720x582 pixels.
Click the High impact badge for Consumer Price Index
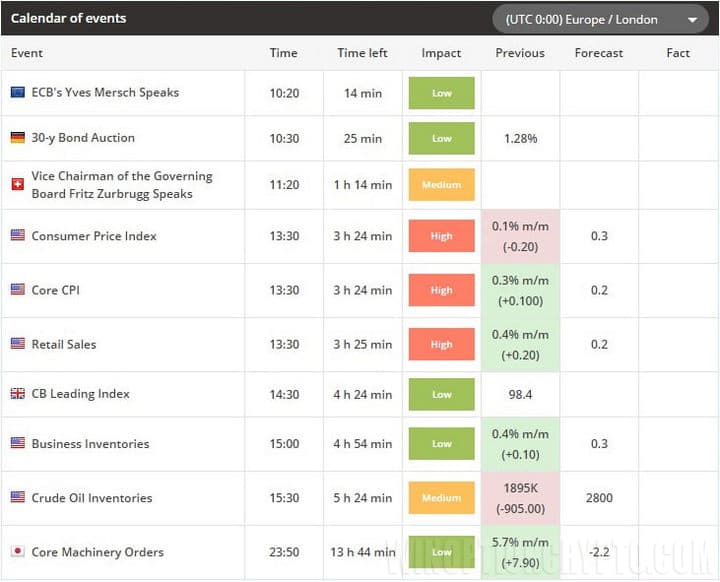(x=441, y=236)
